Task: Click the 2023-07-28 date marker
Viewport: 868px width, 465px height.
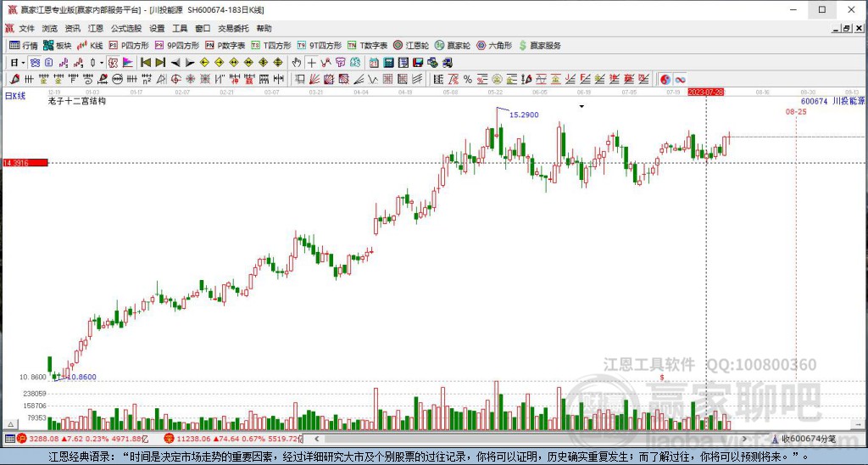Action: pyautogui.click(x=705, y=91)
